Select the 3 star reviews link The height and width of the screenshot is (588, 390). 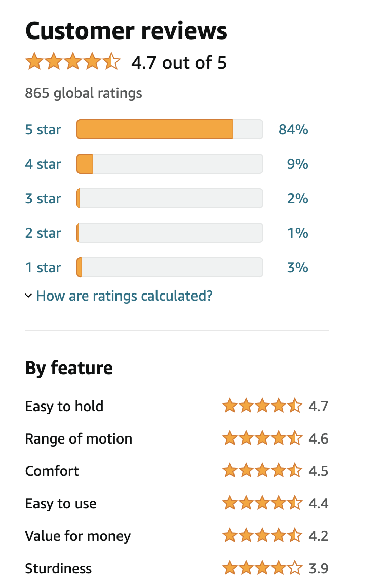tap(43, 199)
